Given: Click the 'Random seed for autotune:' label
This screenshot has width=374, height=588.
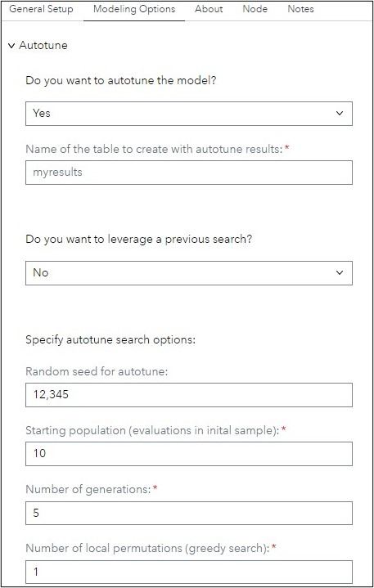Looking at the screenshot, I should pyautogui.click(x=97, y=371).
